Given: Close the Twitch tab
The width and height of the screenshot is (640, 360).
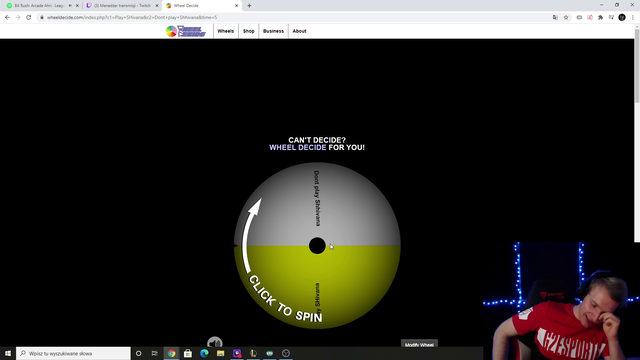Looking at the screenshot, I should (157, 6).
